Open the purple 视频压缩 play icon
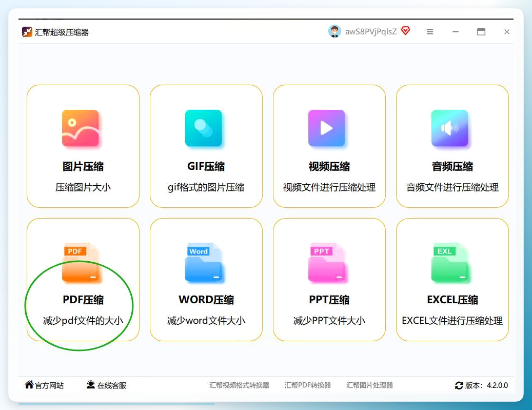 click(327, 128)
